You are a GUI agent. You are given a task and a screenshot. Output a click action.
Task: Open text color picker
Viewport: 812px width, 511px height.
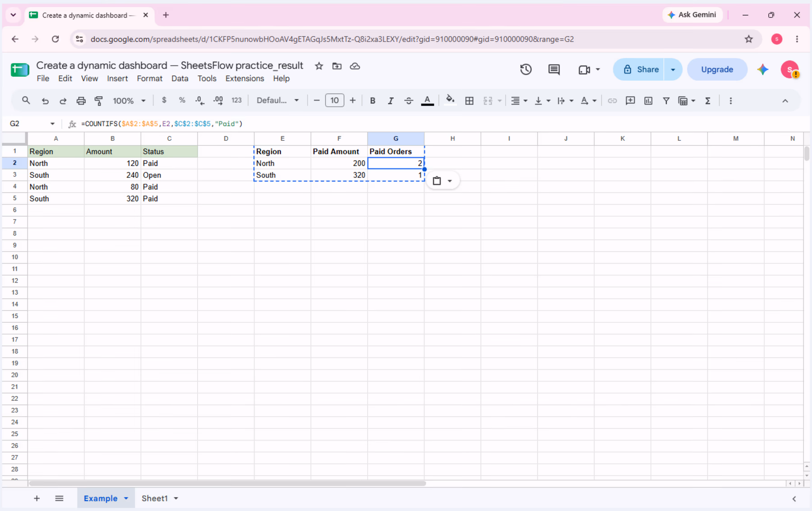[427, 100]
